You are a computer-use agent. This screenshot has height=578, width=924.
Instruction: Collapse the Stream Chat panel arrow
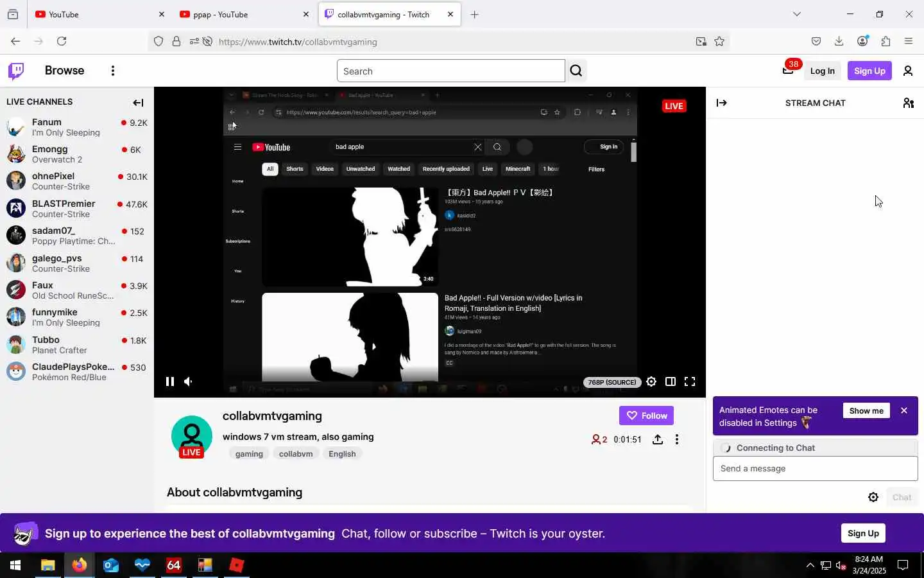(722, 103)
